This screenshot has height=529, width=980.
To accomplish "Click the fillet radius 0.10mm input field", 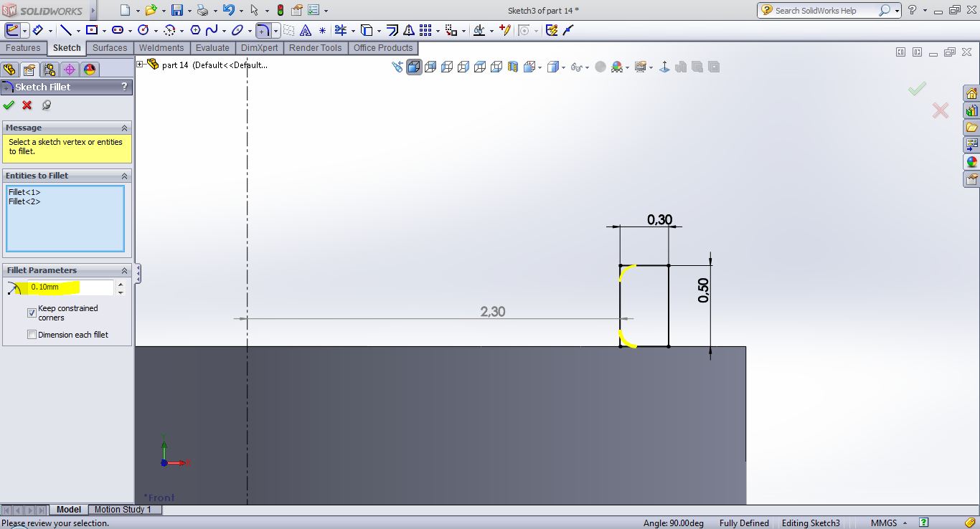I will [x=70, y=287].
